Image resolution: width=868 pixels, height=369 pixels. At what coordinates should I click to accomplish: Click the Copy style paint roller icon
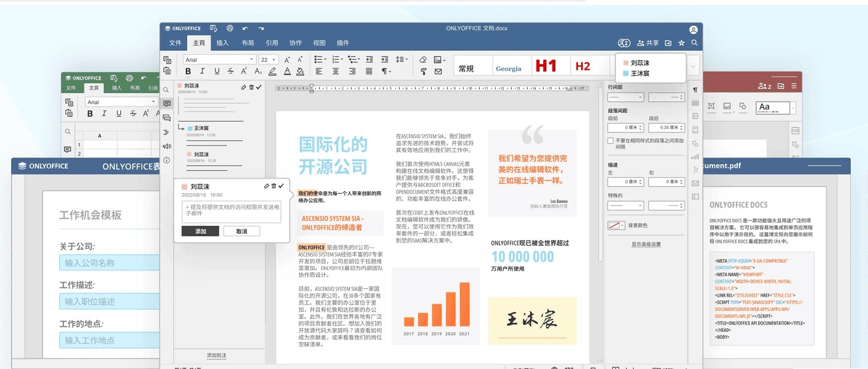coord(424,71)
